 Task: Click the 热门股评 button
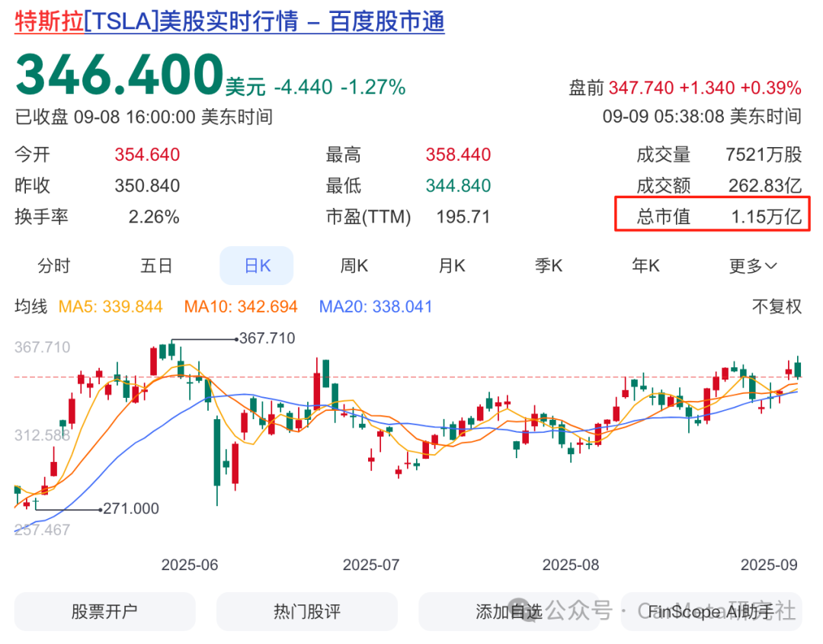[307, 611]
